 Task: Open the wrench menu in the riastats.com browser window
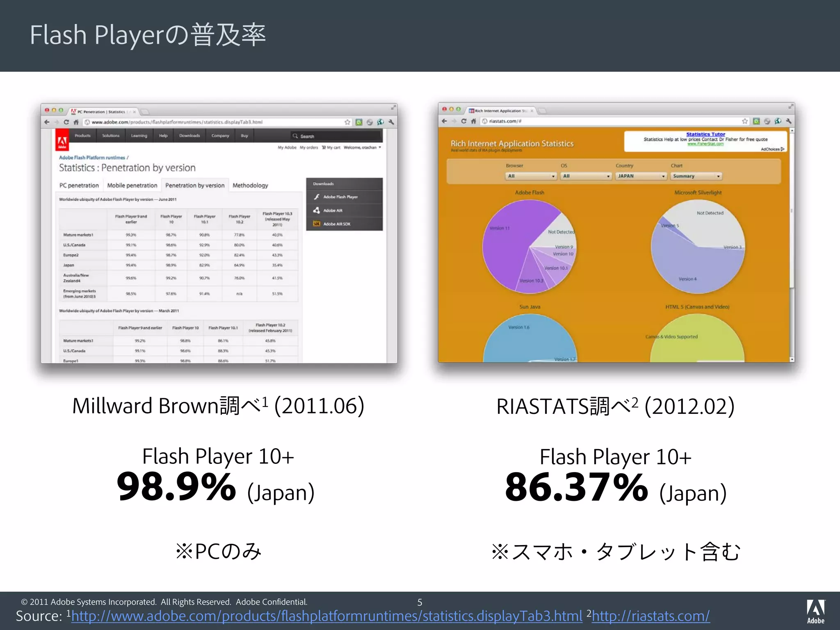[x=788, y=121]
